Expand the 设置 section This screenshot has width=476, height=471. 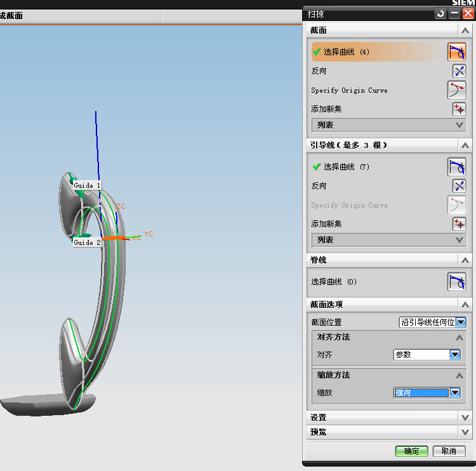(x=465, y=418)
